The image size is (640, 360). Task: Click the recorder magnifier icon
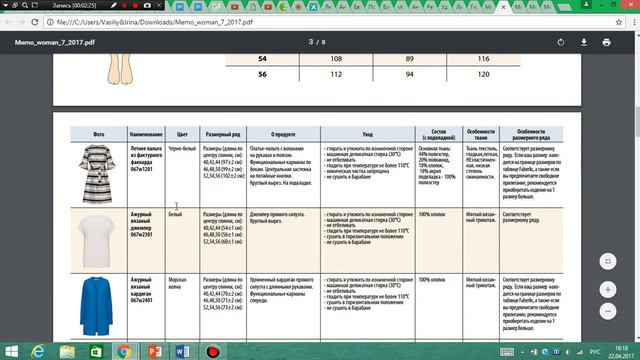tap(25, 5)
